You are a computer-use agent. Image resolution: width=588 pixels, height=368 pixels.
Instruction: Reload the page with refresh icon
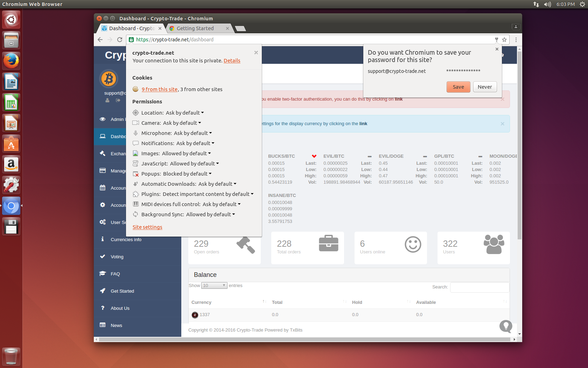(x=120, y=40)
